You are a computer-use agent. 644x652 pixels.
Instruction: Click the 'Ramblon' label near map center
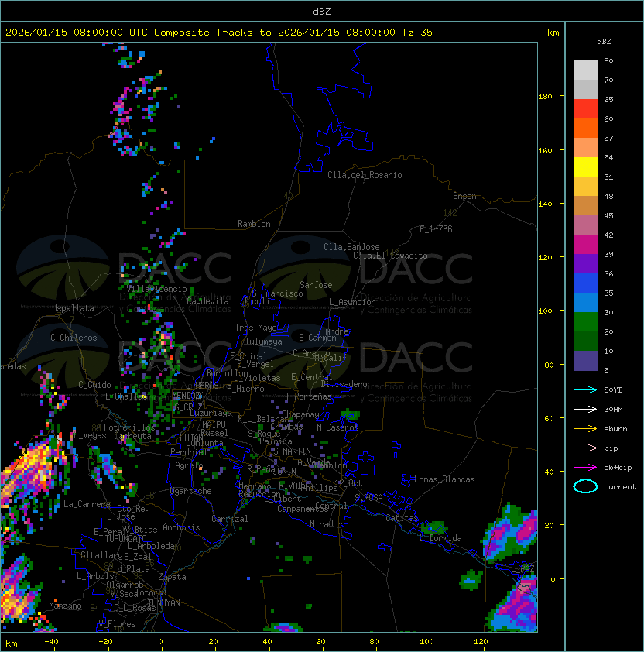254,224
